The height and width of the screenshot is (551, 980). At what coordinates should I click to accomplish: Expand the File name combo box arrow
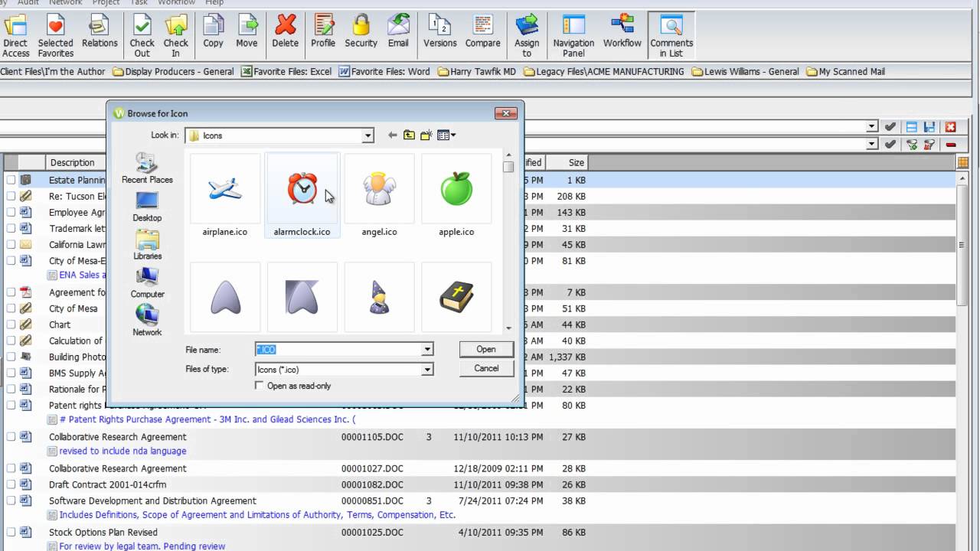(427, 350)
